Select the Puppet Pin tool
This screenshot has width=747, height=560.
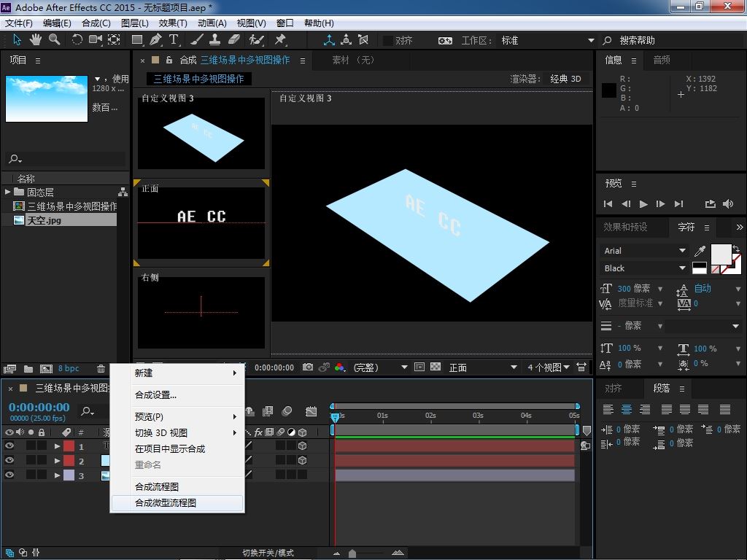280,40
